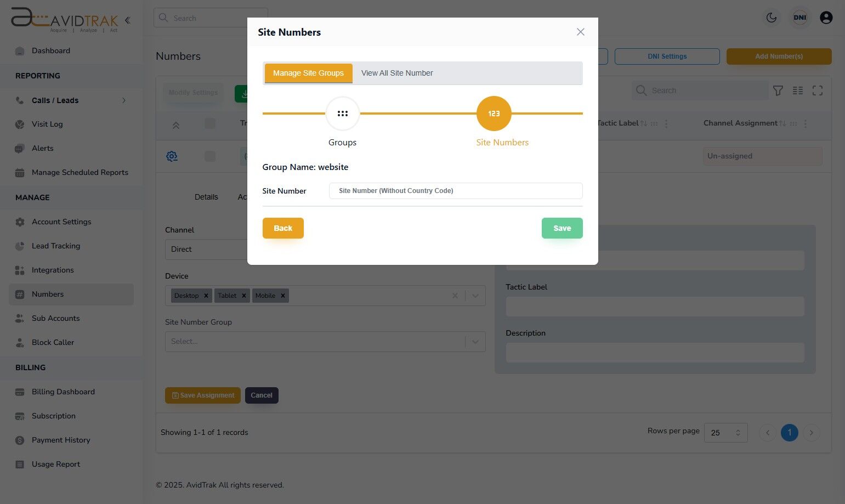Check the checkbox on the first number row
The image size is (845, 504).
click(210, 156)
